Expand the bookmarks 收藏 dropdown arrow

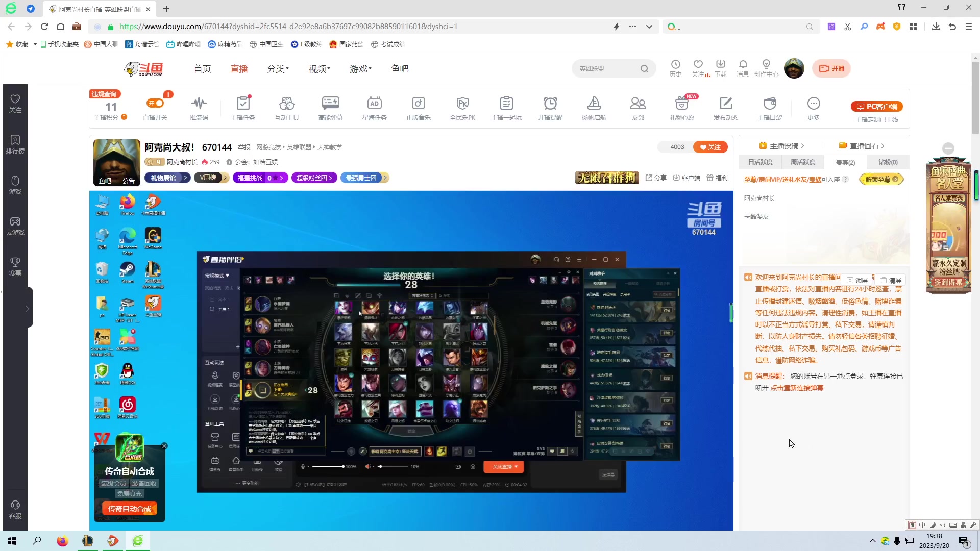click(35, 44)
